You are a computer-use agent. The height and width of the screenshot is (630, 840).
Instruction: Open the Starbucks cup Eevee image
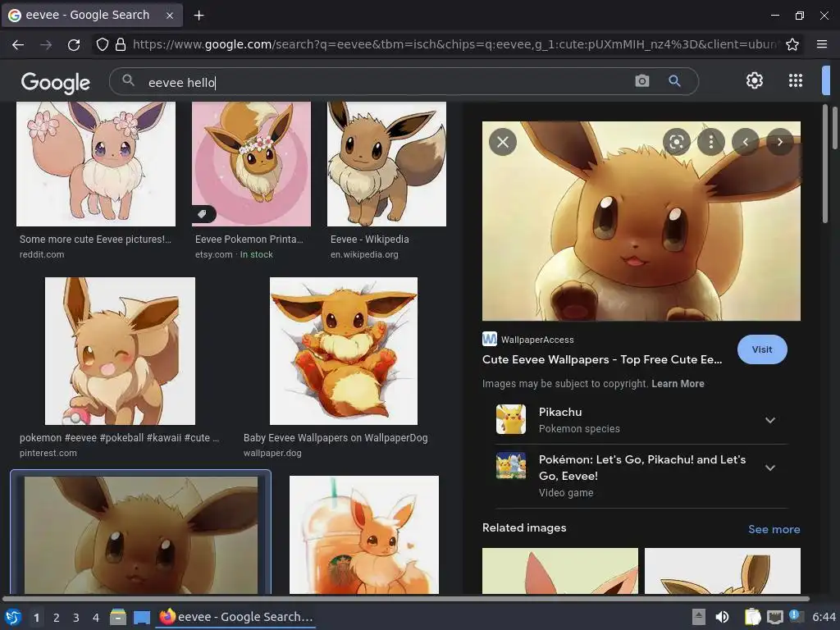[363, 535]
